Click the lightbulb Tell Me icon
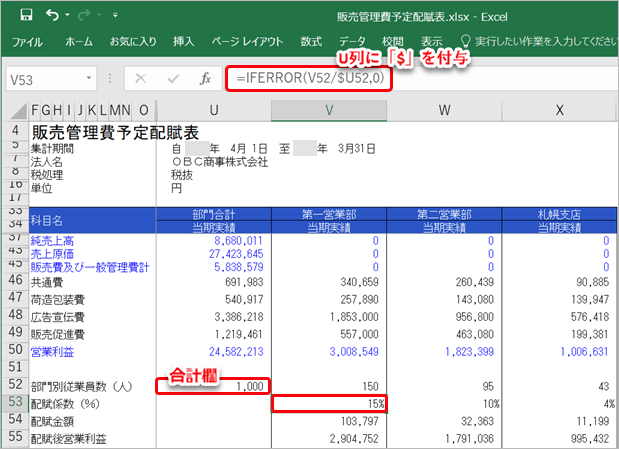The image size is (619, 449). coord(465,41)
